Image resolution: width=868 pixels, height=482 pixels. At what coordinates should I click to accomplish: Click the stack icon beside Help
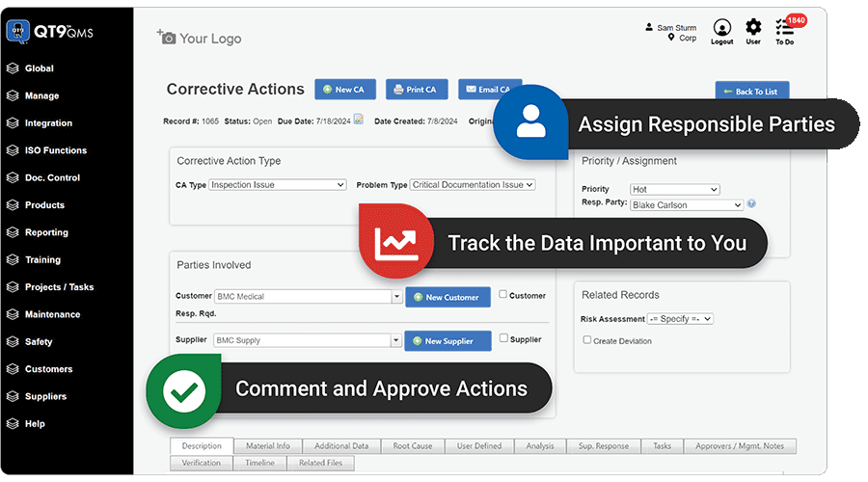click(x=13, y=424)
